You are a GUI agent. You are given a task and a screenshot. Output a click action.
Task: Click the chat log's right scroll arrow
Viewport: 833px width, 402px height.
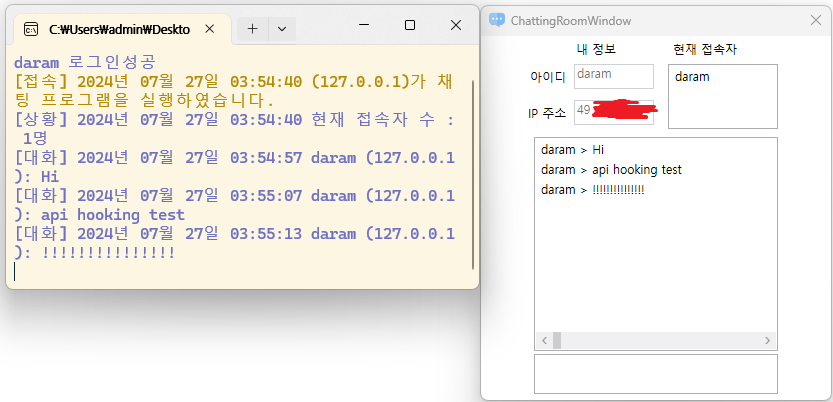(x=768, y=341)
